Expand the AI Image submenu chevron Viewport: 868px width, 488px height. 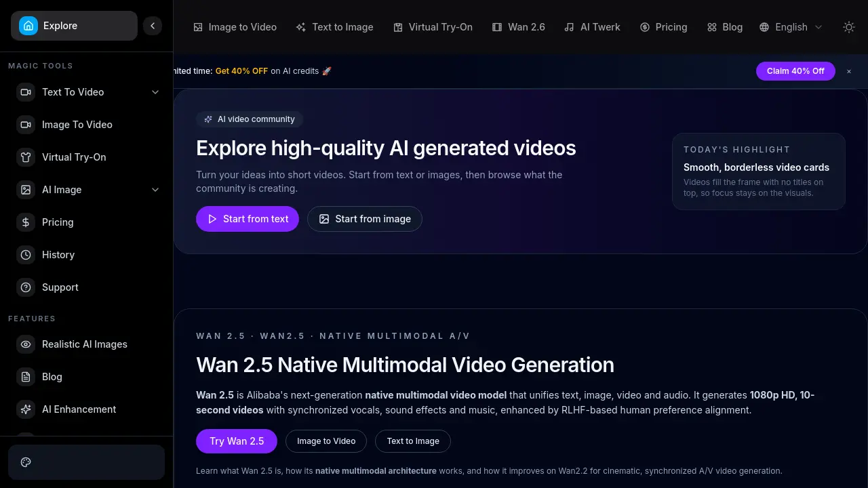point(155,190)
